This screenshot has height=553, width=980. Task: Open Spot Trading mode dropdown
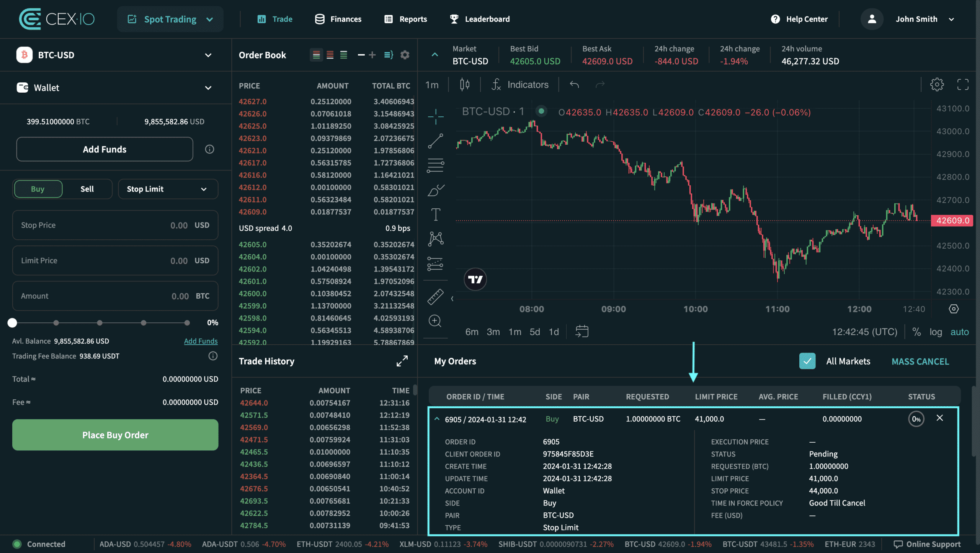(x=170, y=19)
